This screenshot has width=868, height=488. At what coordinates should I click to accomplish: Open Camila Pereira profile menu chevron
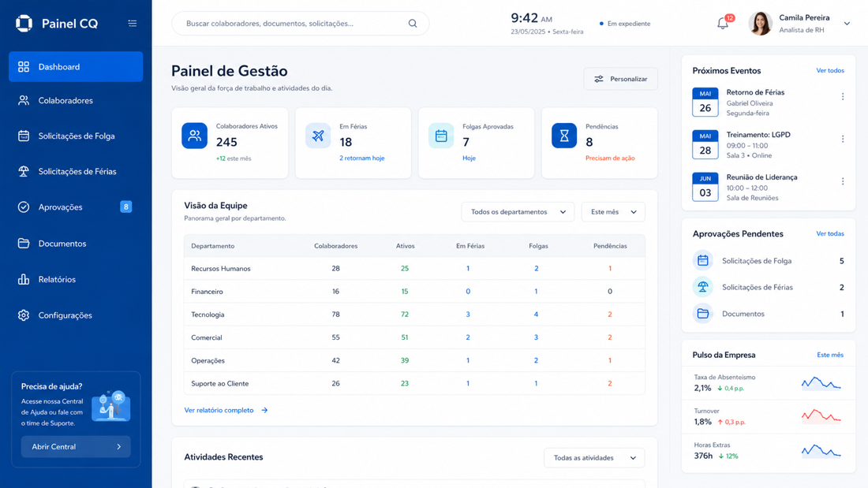[x=847, y=24]
